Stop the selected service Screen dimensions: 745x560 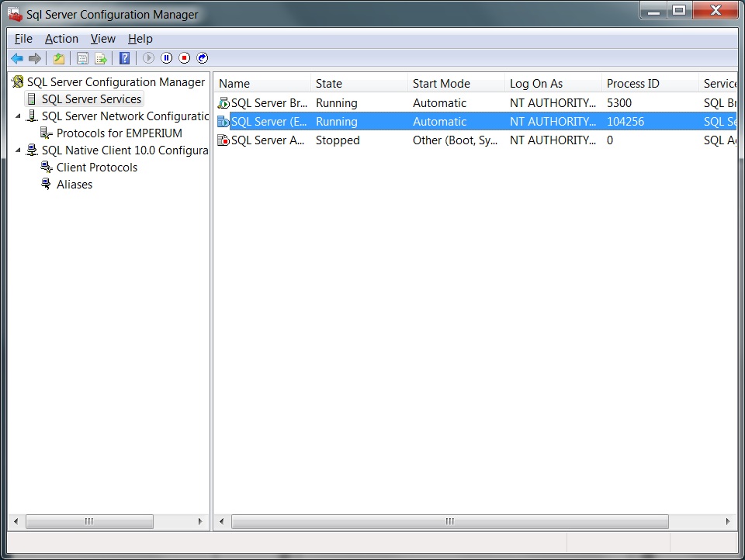[184, 58]
